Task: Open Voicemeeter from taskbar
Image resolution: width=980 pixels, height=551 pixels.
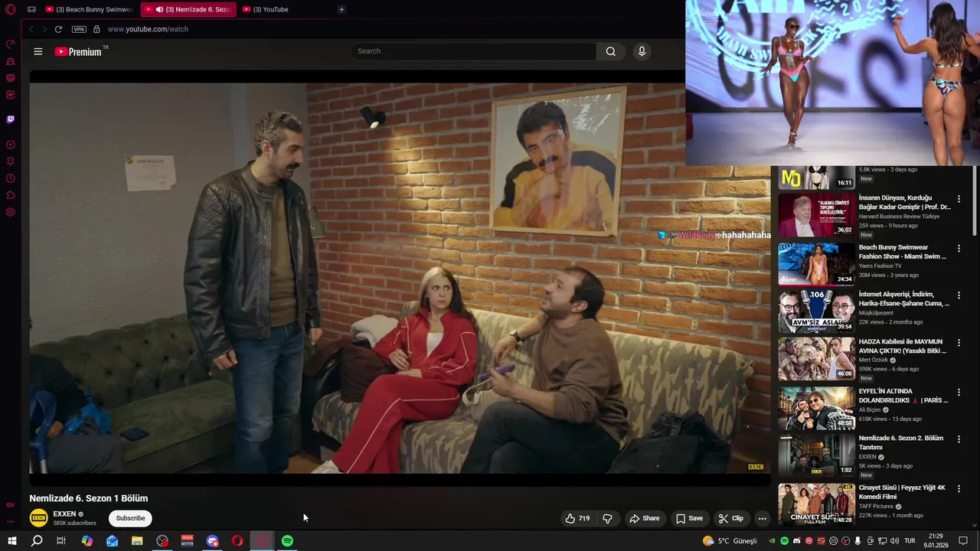Action: click(188, 541)
